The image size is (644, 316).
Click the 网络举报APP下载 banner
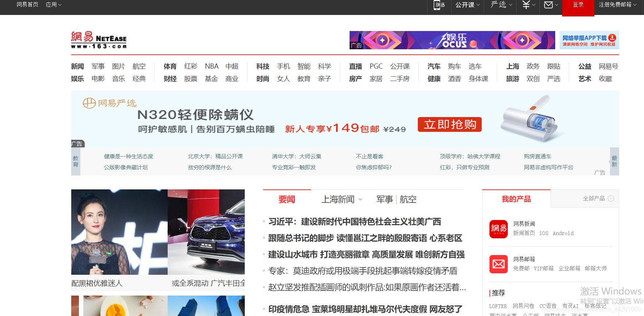pos(589,40)
